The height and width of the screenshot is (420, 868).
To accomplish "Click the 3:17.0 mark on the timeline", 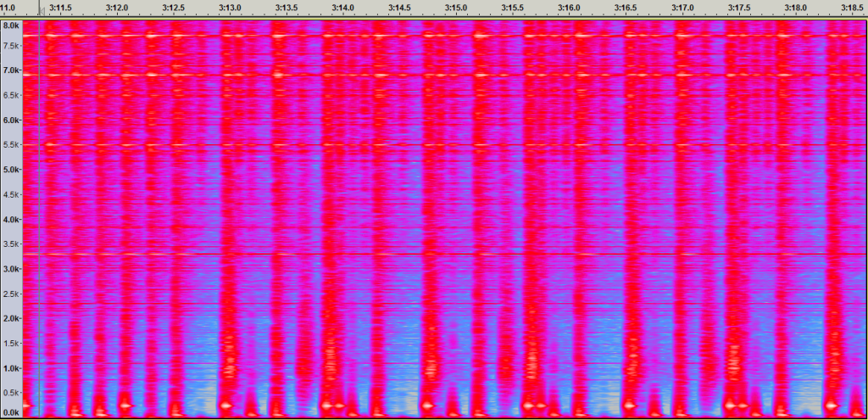I will click(x=682, y=7).
